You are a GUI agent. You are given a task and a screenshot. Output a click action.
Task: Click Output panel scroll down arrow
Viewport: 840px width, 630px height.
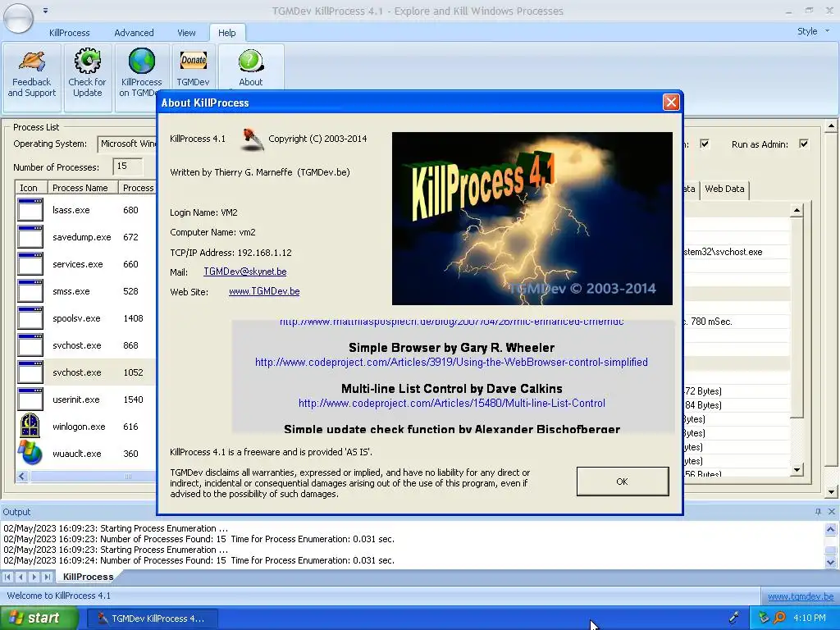pyautogui.click(x=830, y=562)
